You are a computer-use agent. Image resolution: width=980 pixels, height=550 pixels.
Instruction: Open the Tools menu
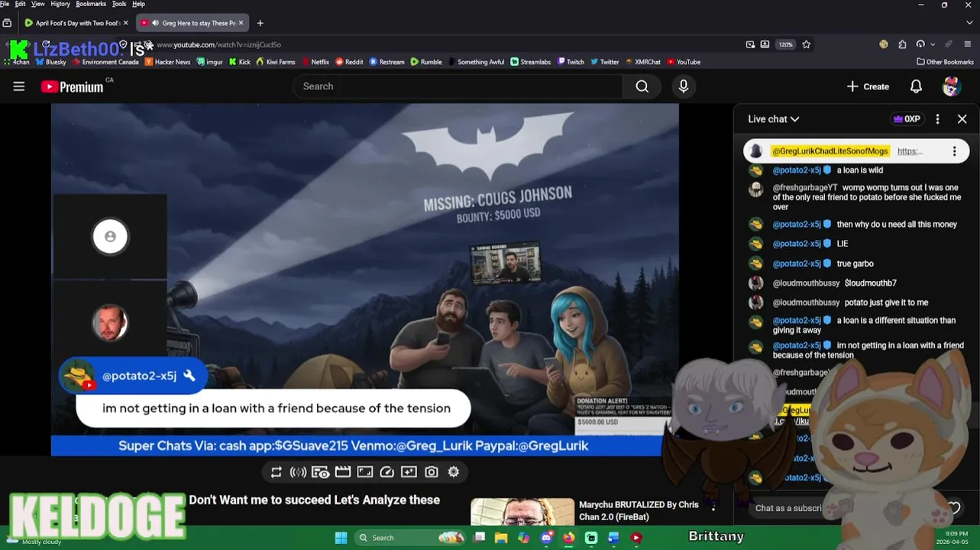pyautogui.click(x=119, y=4)
